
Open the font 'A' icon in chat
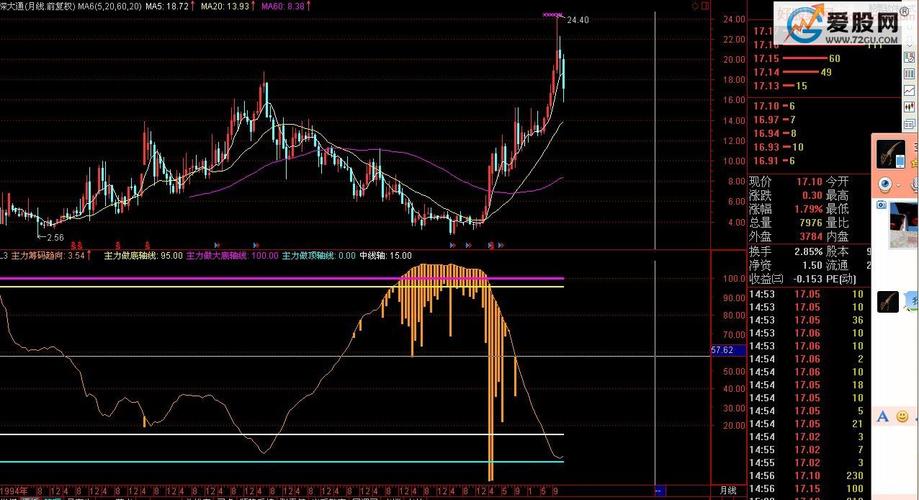(x=883, y=417)
